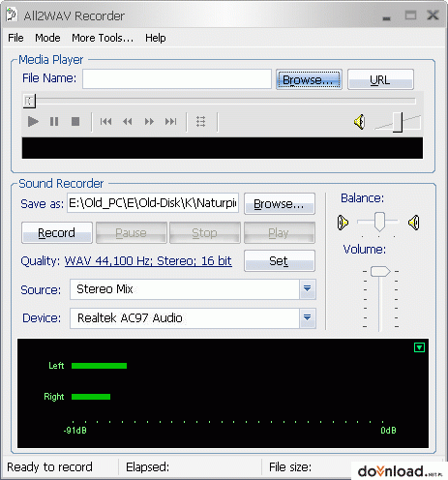Open the More Tools menu

[x=103, y=38]
